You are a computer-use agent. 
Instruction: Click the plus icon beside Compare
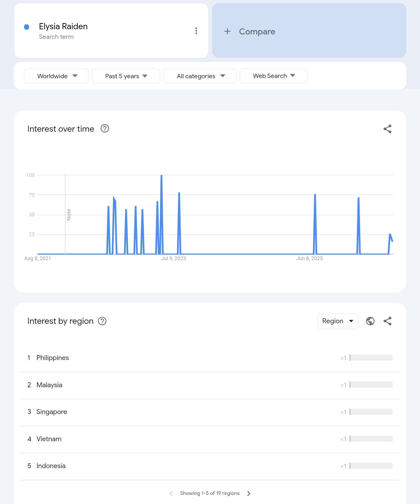pyautogui.click(x=228, y=31)
